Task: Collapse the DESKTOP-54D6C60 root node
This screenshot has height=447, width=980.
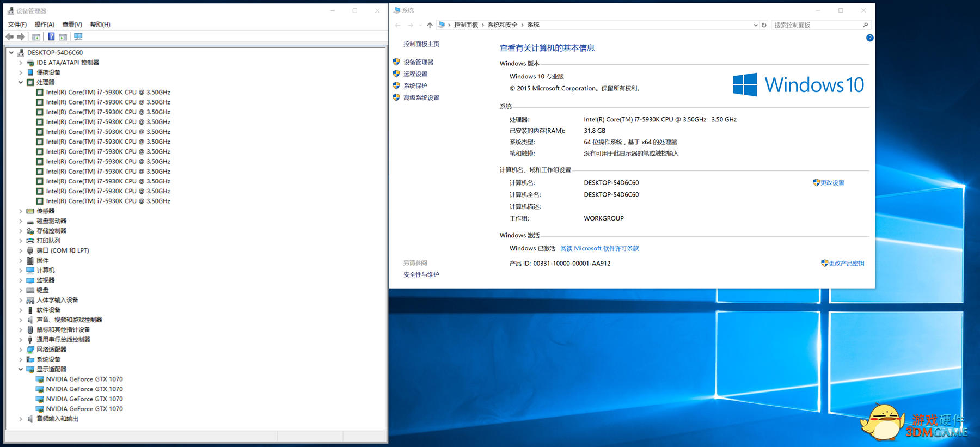Action: point(11,53)
